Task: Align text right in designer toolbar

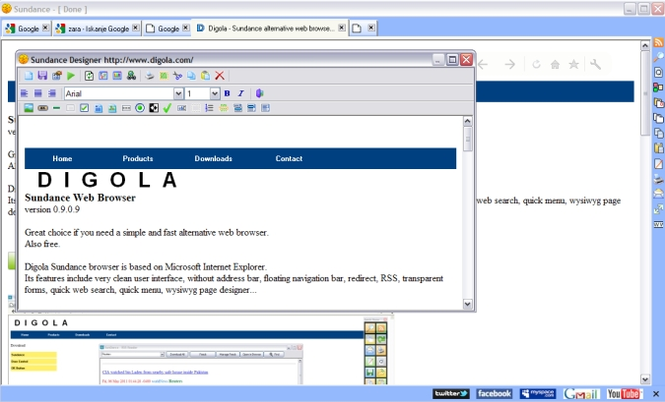Action: coord(52,93)
